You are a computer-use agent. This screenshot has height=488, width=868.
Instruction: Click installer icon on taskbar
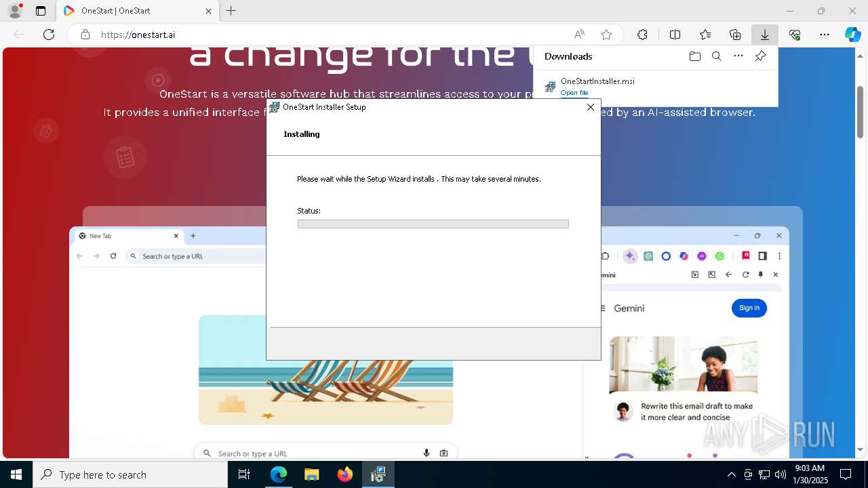[x=378, y=474]
